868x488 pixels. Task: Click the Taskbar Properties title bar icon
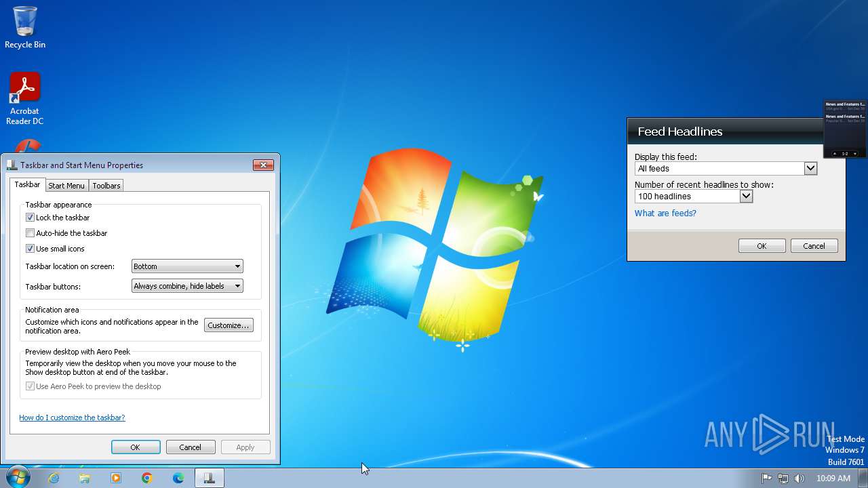pos(12,165)
